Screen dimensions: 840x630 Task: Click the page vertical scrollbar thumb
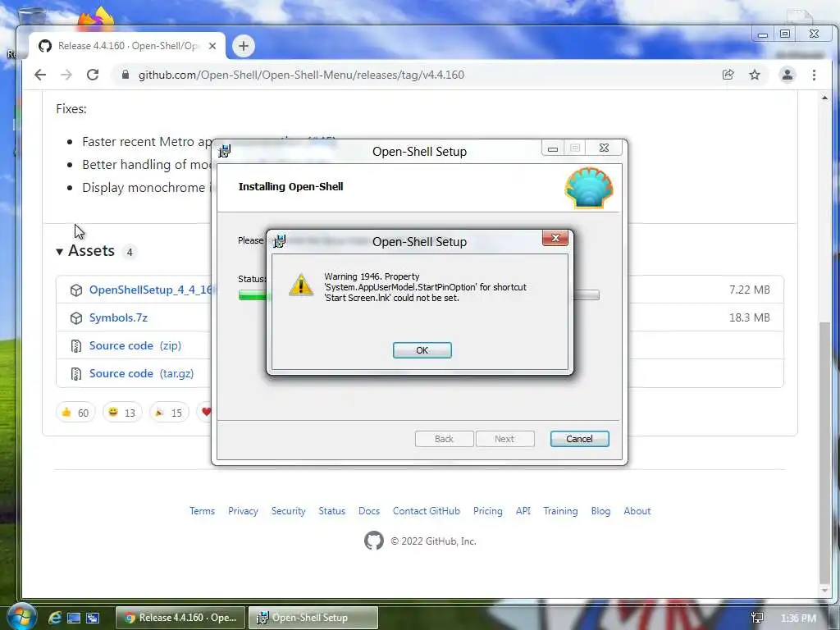point(824,453)
